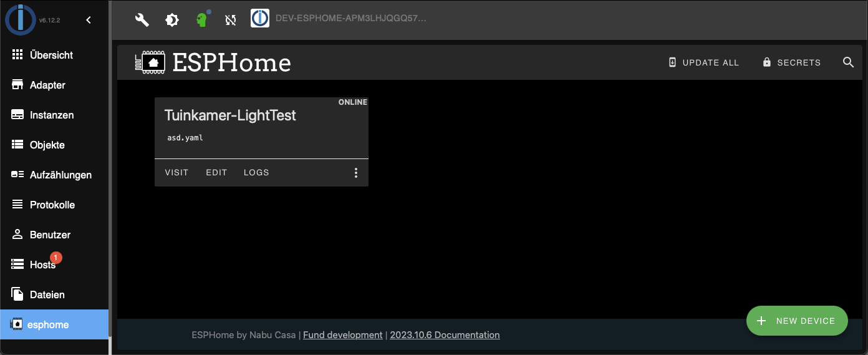Screen dimensions: 868x355
Task: Open Objekte in the sidebar
Action: [x=54, y=145]
